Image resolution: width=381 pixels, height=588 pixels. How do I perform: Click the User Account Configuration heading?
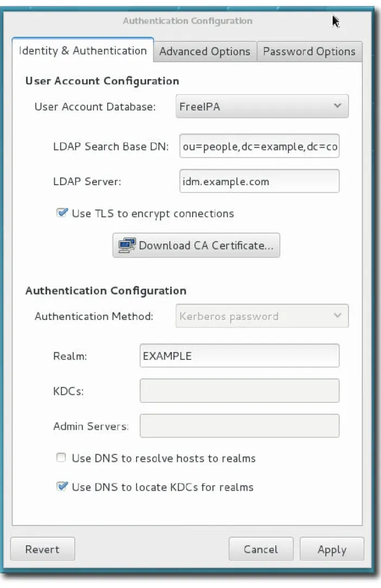coord(102,81)
